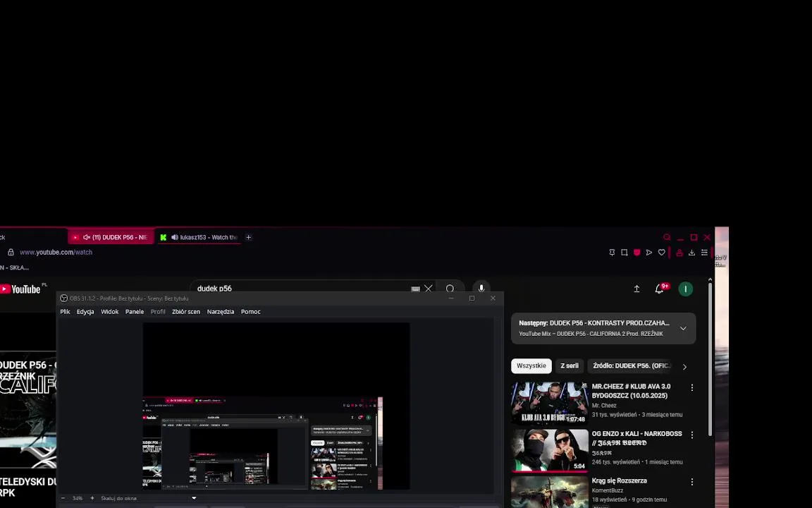
Task: Click the browser send/flow arrow icon
Action: coord(649,253)
